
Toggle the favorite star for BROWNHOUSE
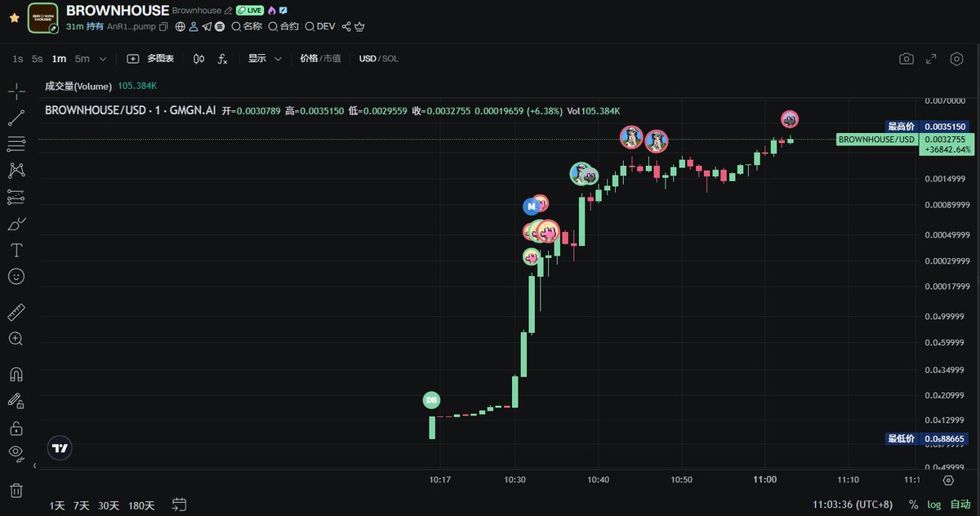pos(14,17)
